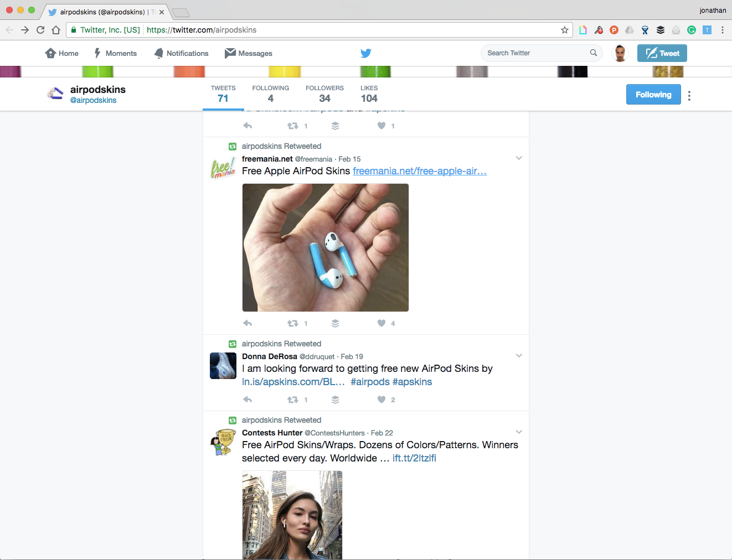Open the hand holding blue AirPods photo
The width and height of the screenshot is (732, 560).
click(326, 247)
